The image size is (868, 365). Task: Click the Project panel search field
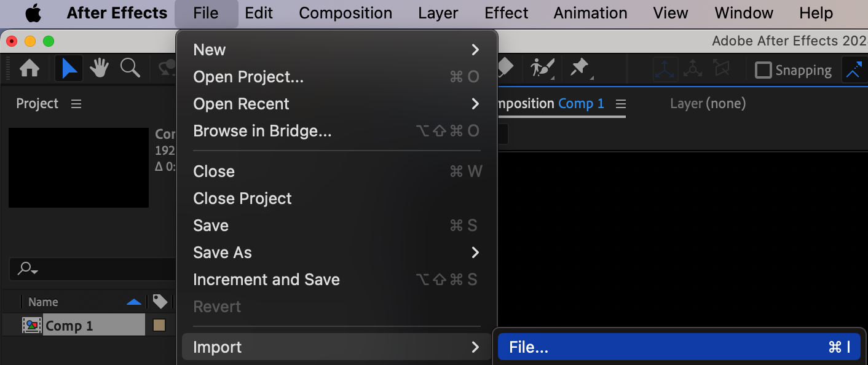92,269
